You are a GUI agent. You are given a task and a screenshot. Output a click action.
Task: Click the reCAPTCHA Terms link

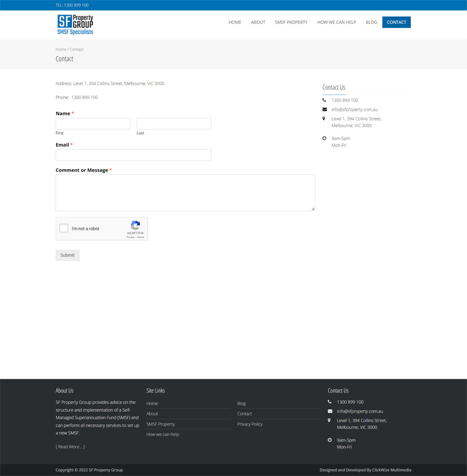[140, 237]
